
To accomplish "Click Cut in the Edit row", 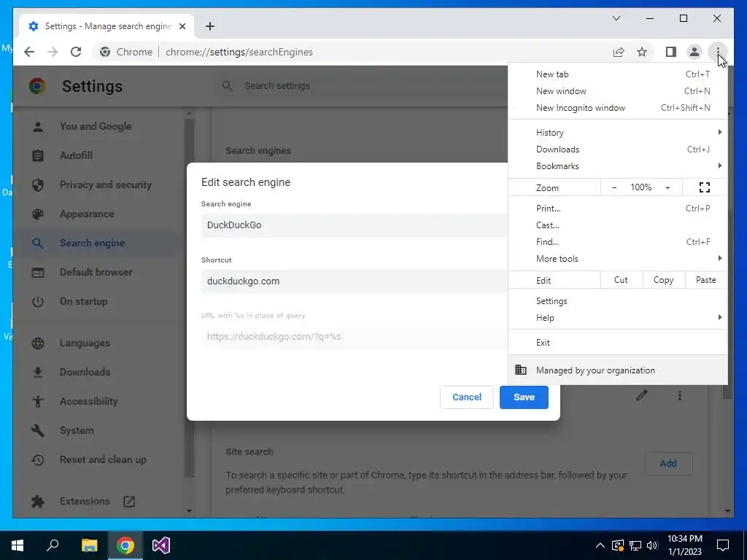I will 622,280.
